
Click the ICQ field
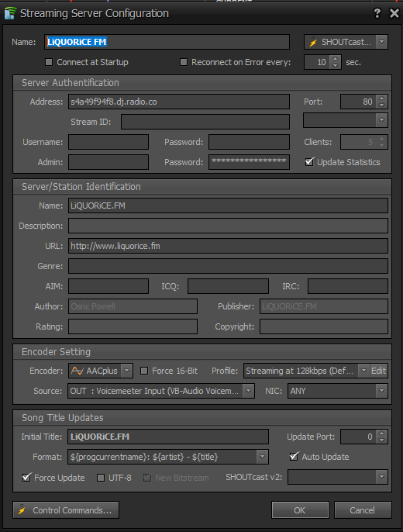228,286
